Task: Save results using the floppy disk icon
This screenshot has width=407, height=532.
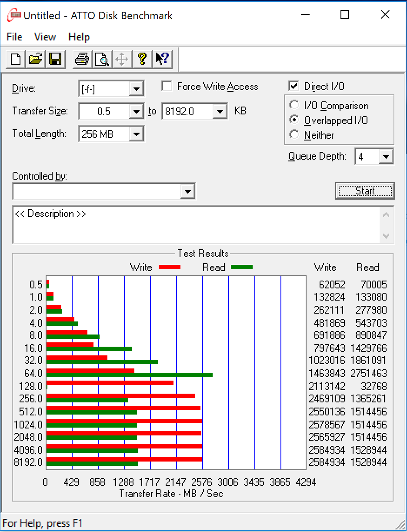Action: 55,59
